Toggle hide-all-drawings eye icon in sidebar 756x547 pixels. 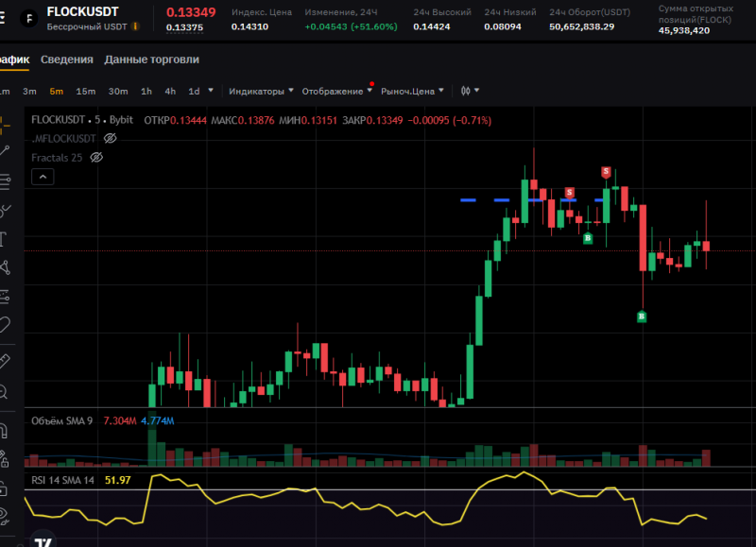pyautogui.click(x=4, y=516)
